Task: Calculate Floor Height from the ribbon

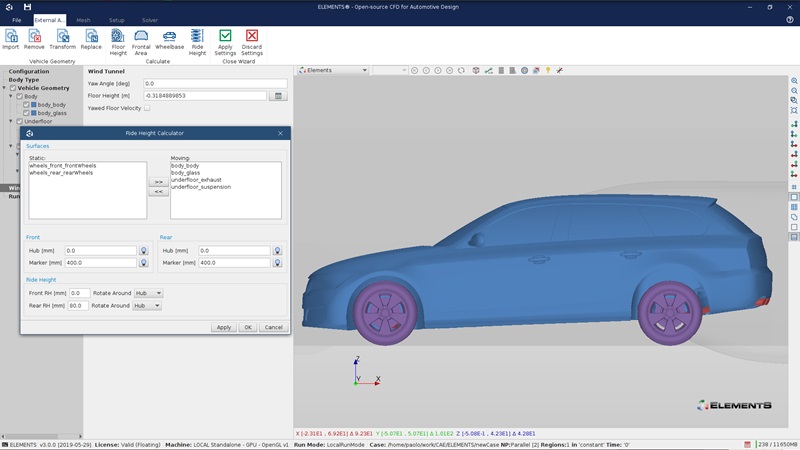Action: point(118,42)
